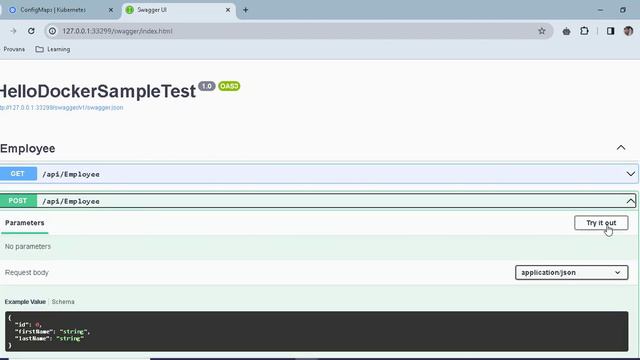
Task: Open the profile avatar menu
Action: [x=628, y=31]
